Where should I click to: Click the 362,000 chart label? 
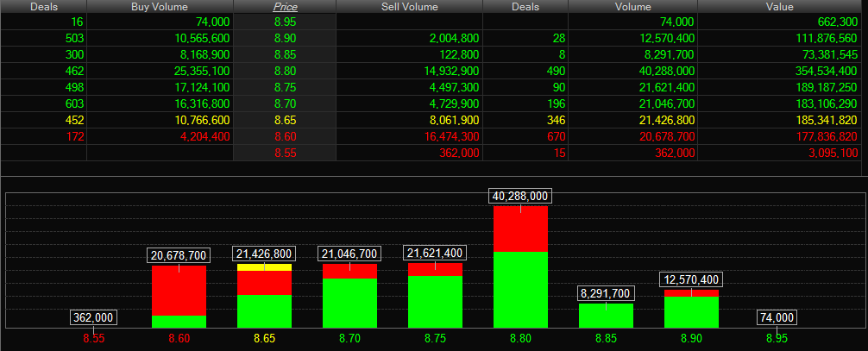tap(93, 317)
